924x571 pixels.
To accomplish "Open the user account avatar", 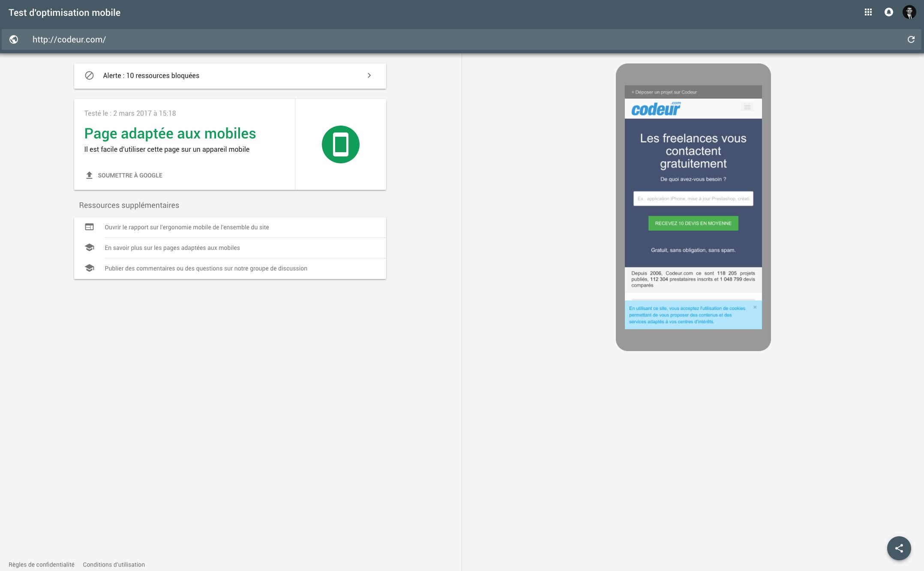I will click(909, 12).
